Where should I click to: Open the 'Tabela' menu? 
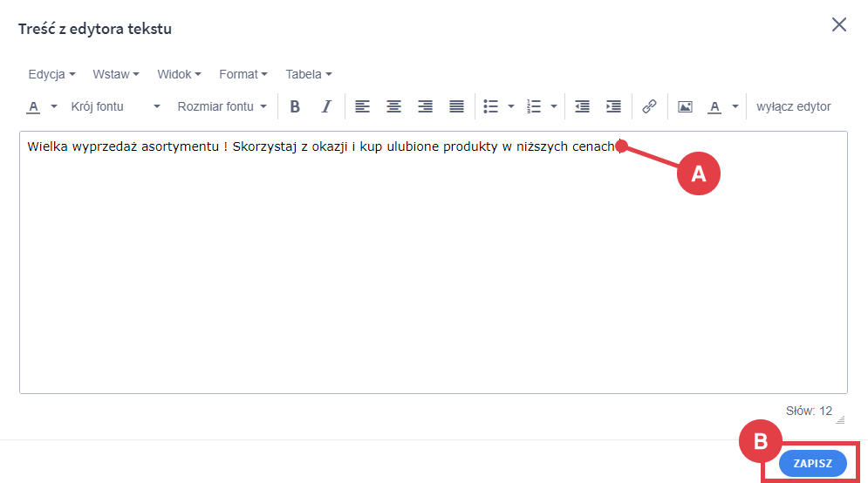pyautogui.click(x=308, y=74)
